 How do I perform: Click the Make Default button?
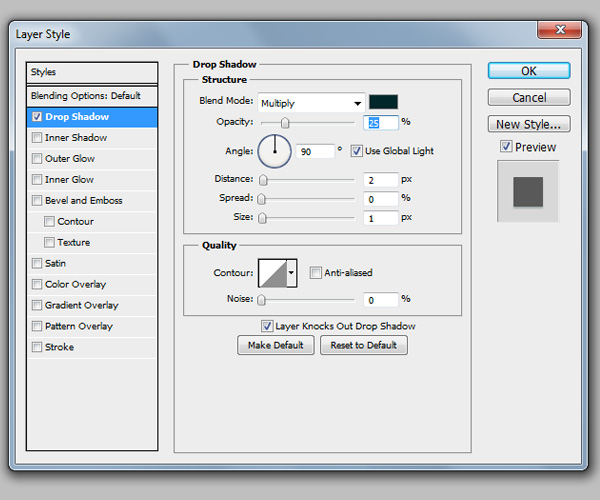coord(276,345)
